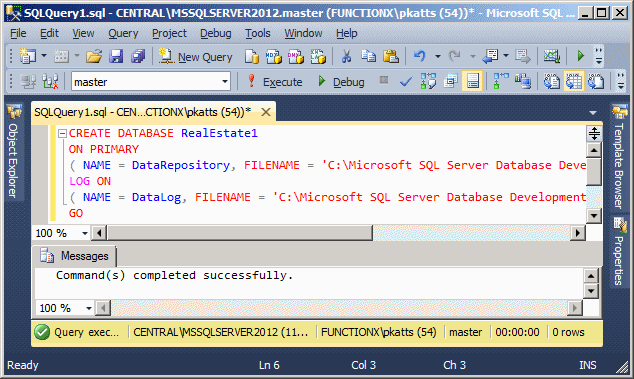Click the Cut scissors icon
Screen dimensions: 634x379
(346, 57)
